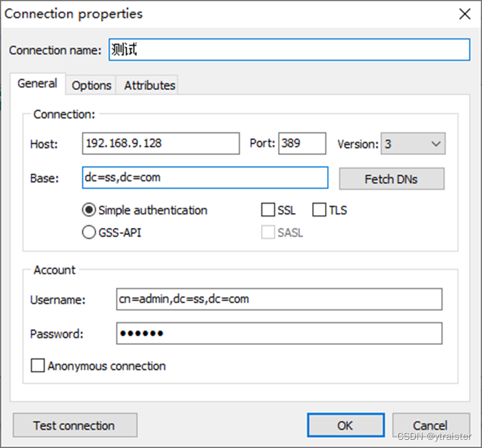Click into the Connection name field
The height and width of the screenshot is (448, 482).
pyautogui.click(x=288, y=50)
